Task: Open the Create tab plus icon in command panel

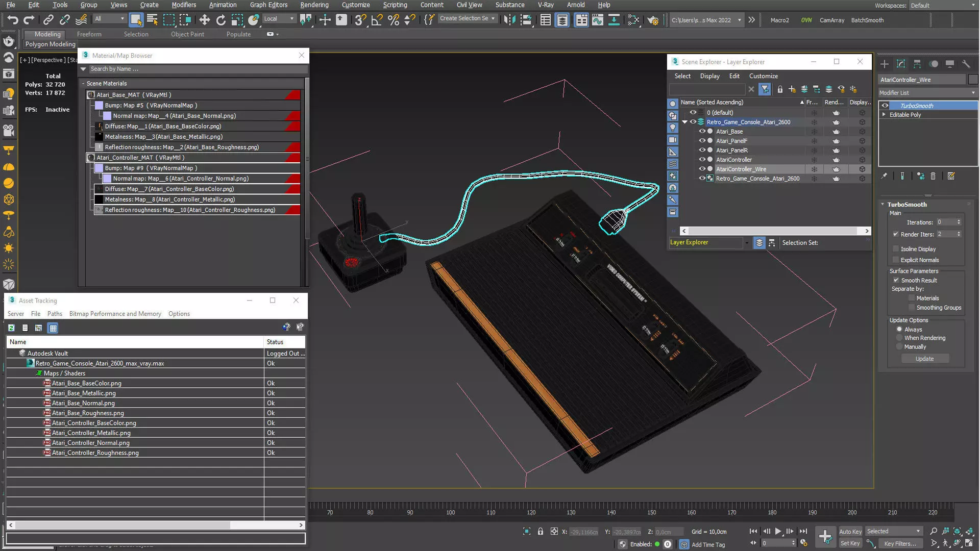Action: pos(885,64)
